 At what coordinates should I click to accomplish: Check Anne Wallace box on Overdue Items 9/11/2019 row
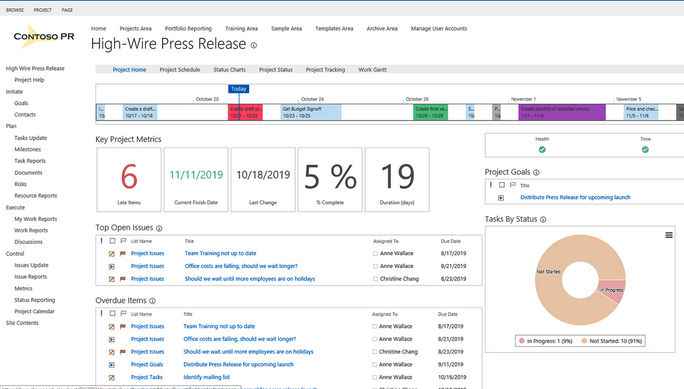[374, 365]
